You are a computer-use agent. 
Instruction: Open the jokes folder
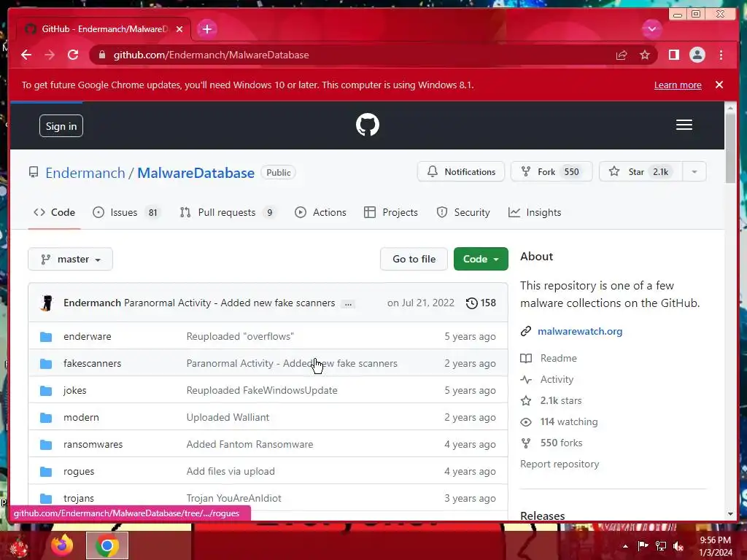pyautogui.click(x=75, y=391)
